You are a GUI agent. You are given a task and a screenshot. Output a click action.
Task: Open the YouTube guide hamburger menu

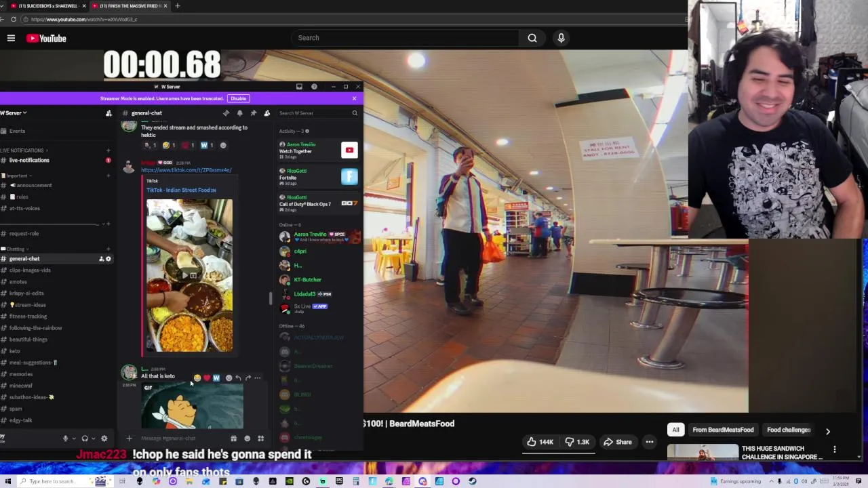coord(11,38)
